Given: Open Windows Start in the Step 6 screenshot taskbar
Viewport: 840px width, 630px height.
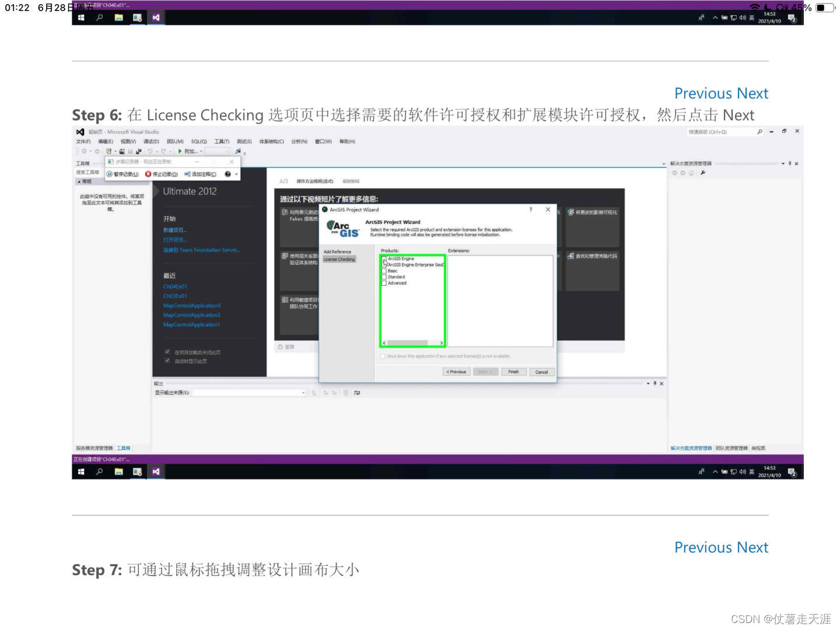Looking at the screenshot, I should coord(81,471).
